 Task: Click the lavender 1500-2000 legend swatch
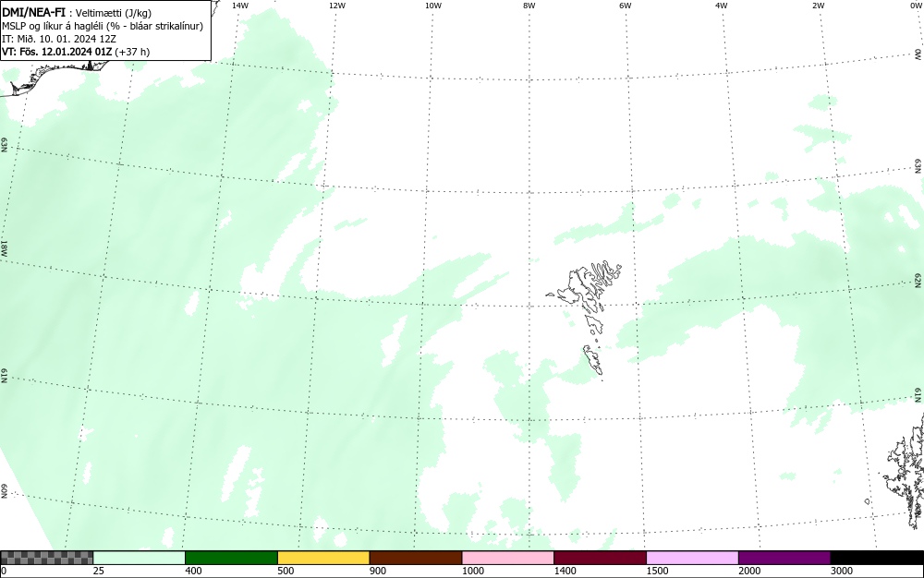click(692, 558)
